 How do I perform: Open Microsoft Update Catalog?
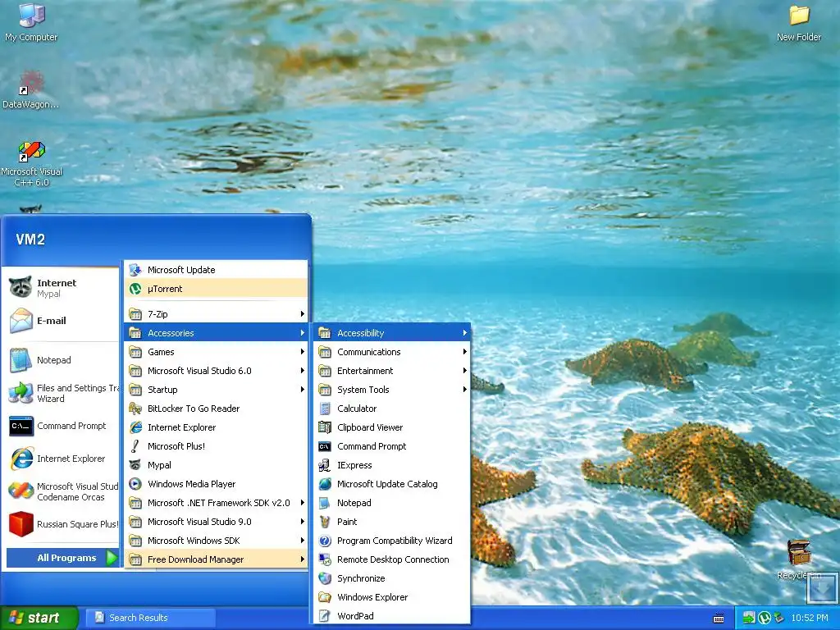(392, 484)
